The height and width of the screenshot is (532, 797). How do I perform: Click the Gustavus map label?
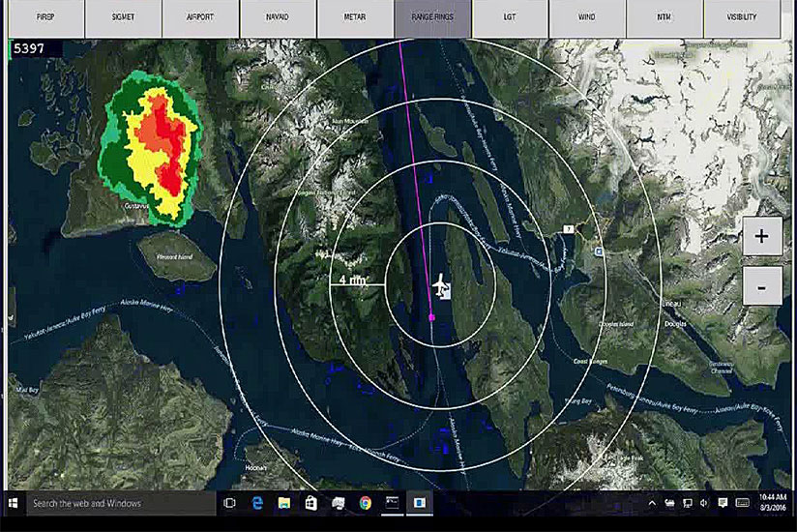pyautogui.click(x=136, y=206)
